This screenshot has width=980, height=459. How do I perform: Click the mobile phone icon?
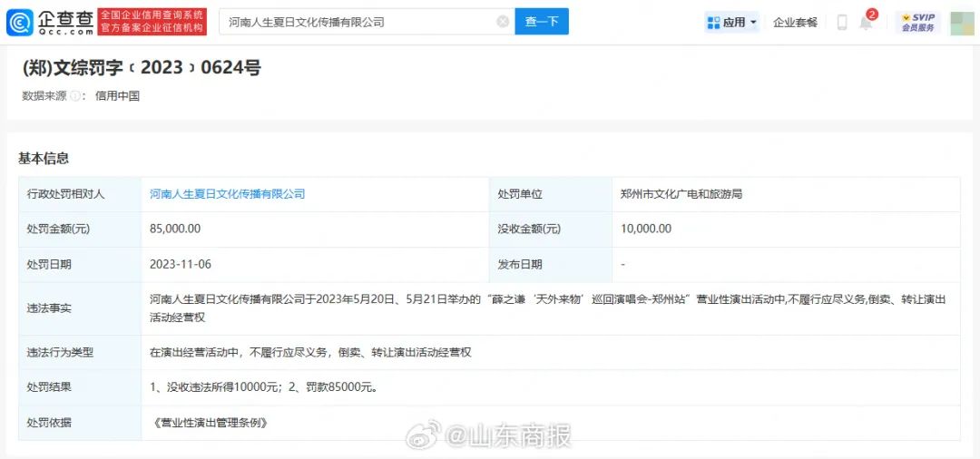pos(841,23)
